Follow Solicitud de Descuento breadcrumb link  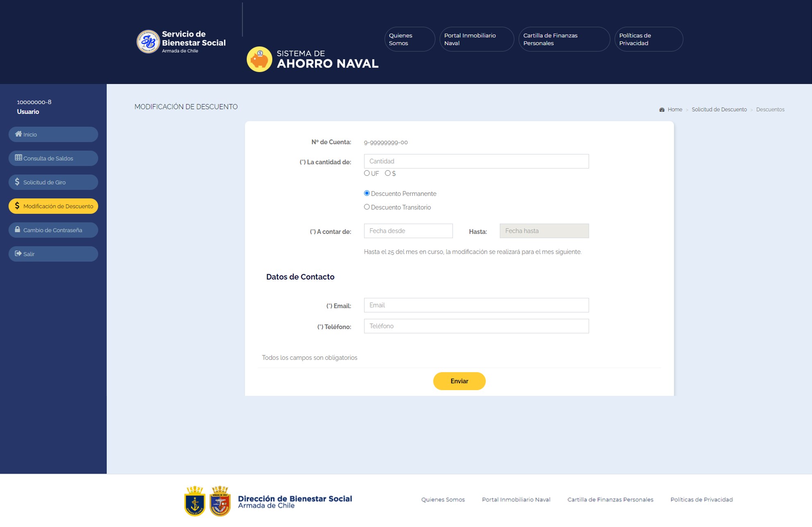click(719, 110)
